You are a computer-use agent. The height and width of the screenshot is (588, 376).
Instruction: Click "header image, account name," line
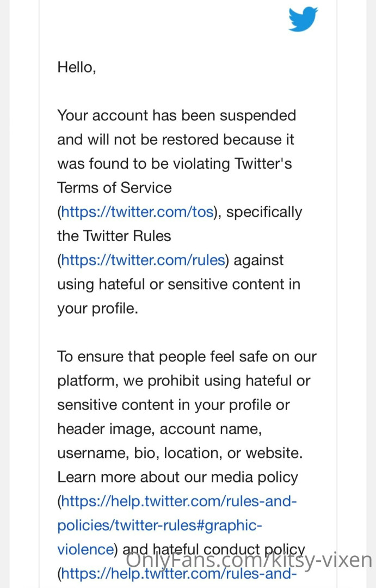click(x=159, y=429)
